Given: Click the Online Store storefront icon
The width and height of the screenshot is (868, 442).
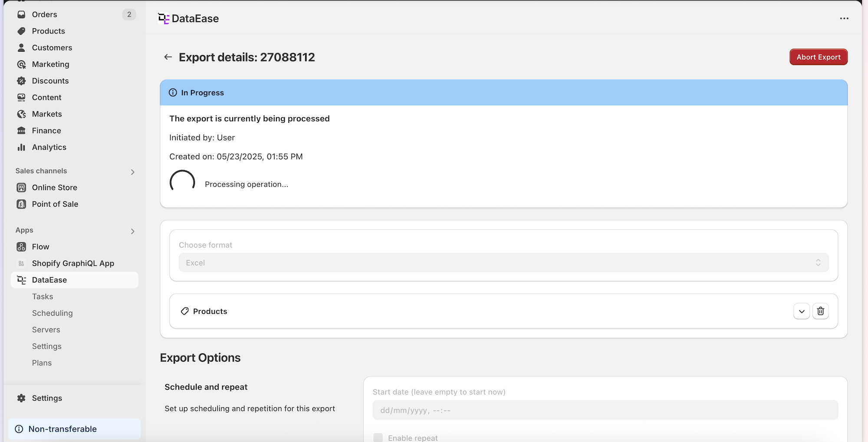Looking at the screenshot, I should click(21, 188).
